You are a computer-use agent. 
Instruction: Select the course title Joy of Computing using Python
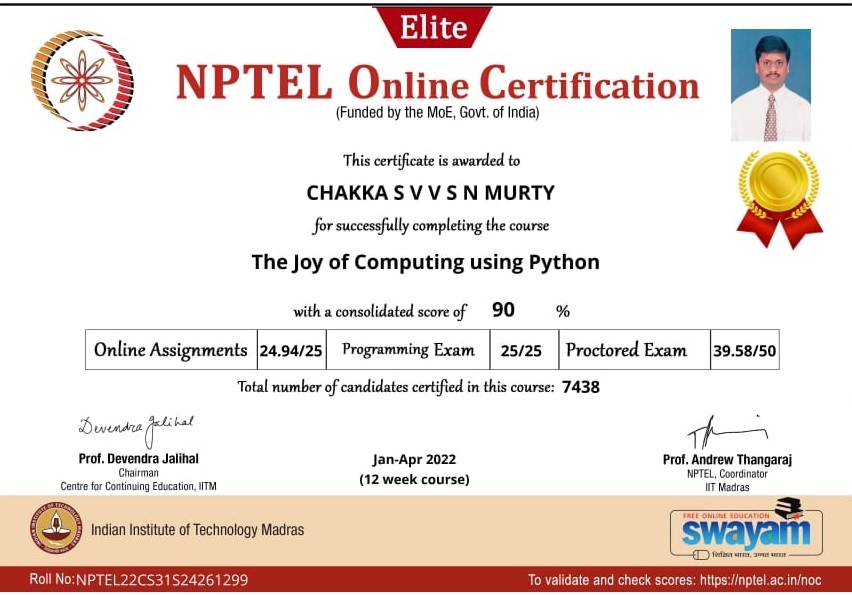point(425,263)
